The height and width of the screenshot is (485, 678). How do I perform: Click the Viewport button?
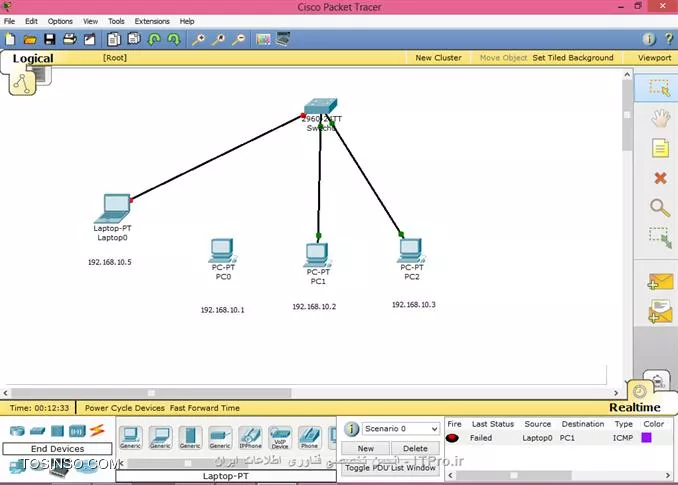(654, 57)
